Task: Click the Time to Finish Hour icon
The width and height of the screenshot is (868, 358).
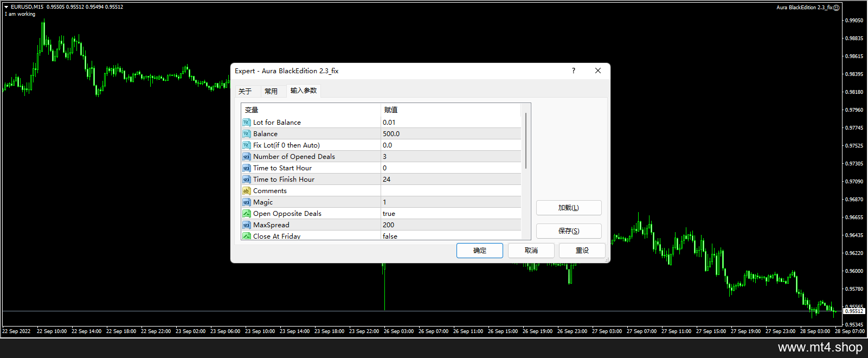Action: coord(246,180)
